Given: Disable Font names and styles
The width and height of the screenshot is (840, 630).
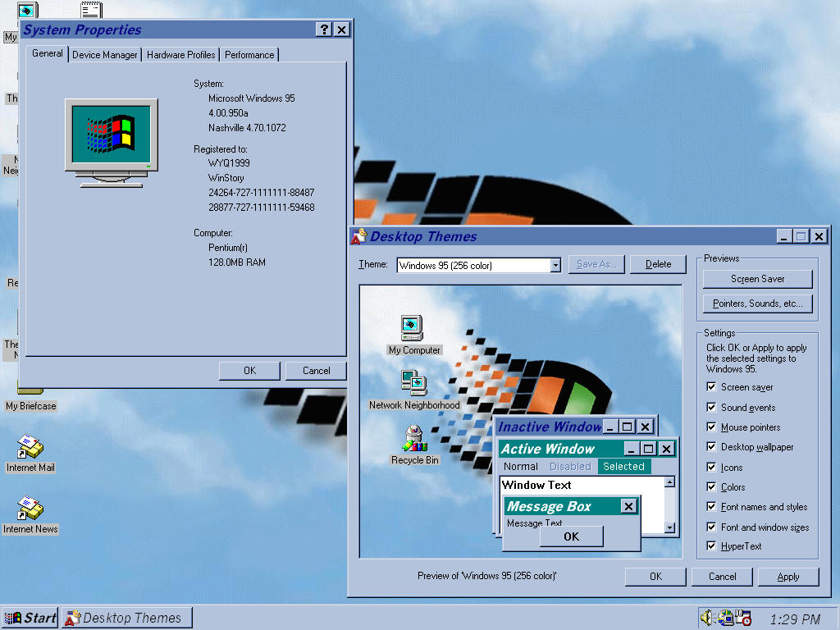Looking at the screenshot, I should [711, 507].
